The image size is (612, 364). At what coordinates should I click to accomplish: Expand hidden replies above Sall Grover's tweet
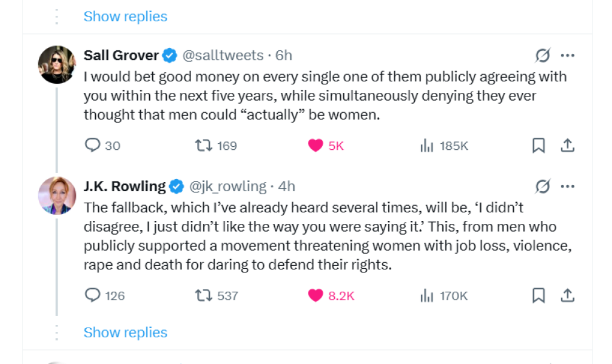point(125,16)
